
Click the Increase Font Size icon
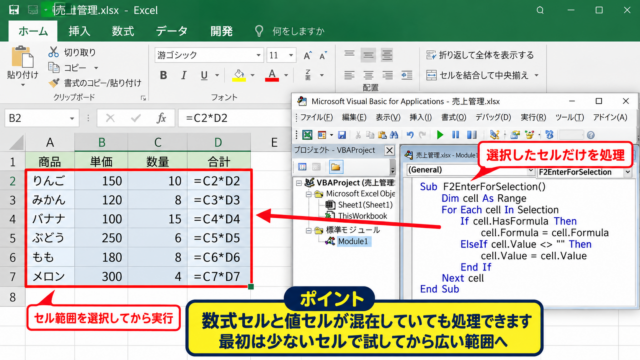coord(307,56)
